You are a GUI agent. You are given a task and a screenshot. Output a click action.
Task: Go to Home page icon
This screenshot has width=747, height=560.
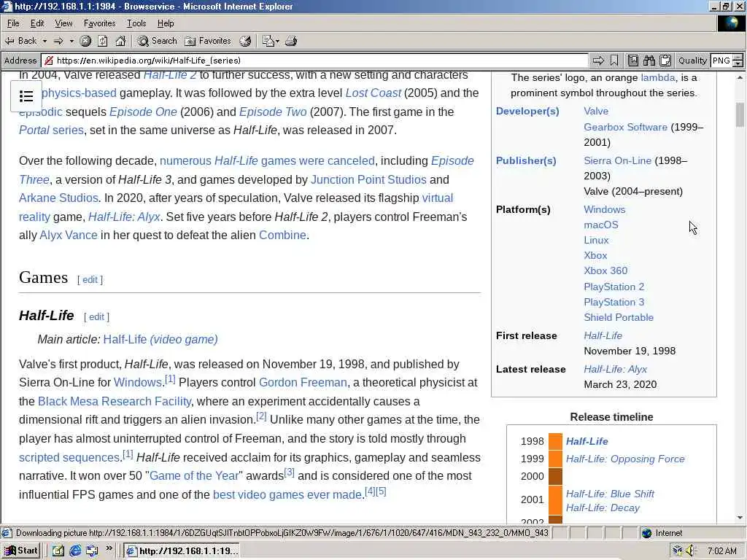coord(120,41)
